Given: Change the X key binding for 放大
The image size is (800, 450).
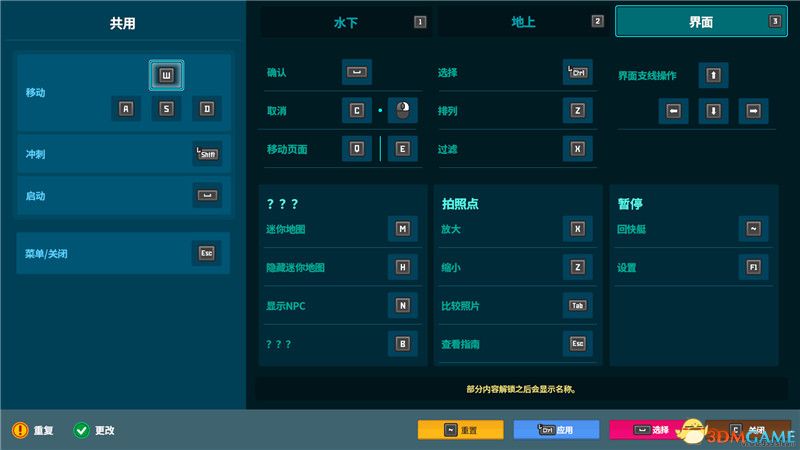Looking at the screenshot, I should pyautogui.click(x=578, y=229).
